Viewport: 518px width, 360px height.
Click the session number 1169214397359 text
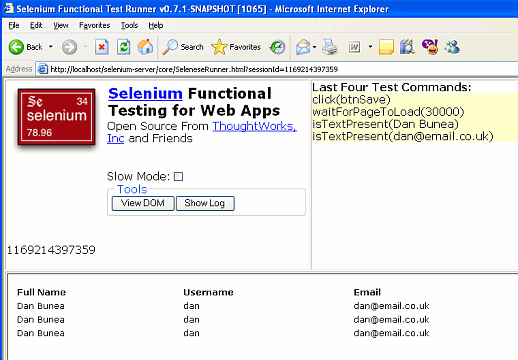51,250
